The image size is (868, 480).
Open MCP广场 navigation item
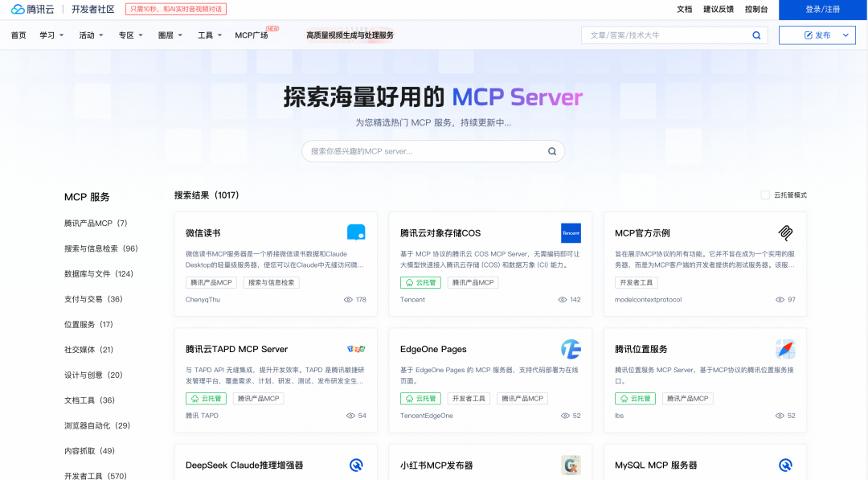[x=252, y=35]
